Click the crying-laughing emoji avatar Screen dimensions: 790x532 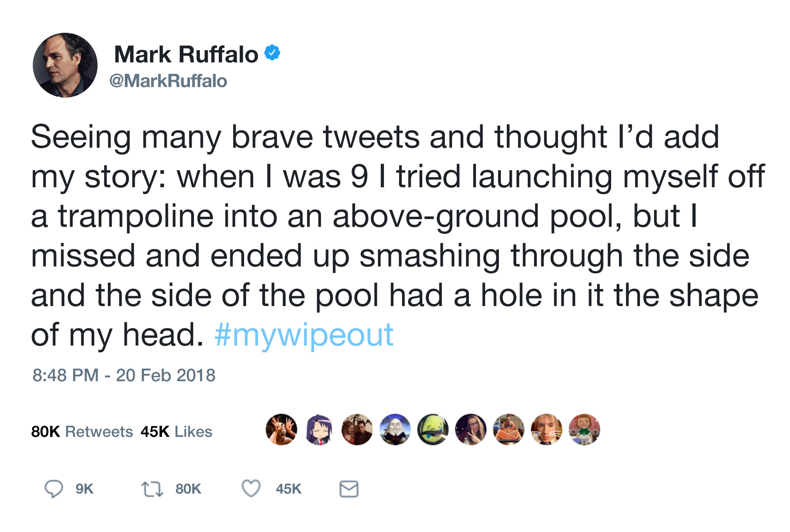(x=433, y=430)
